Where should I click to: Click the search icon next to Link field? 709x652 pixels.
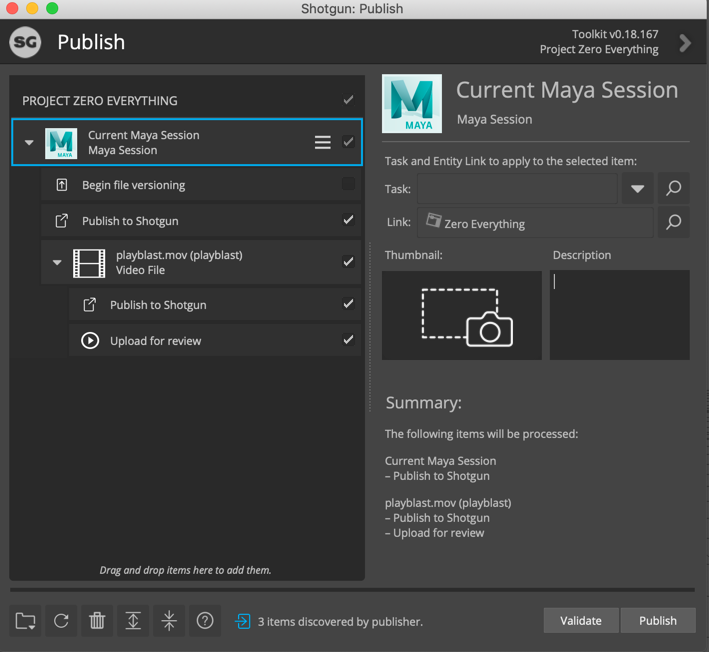(x=673, y=223)
